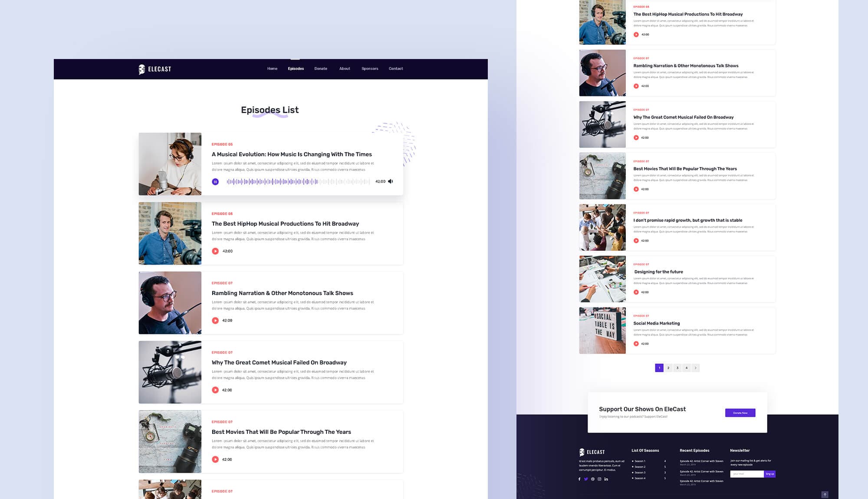This screenshot has height=499, width=868.
Task: Open Season 2 in seasons list
Action: tap(640, 467)
